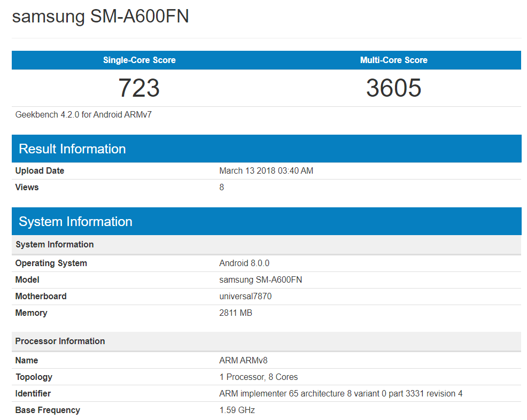Click the Identifier label
This screenshot has height=420, width=527.
click(x=33, y=393)
